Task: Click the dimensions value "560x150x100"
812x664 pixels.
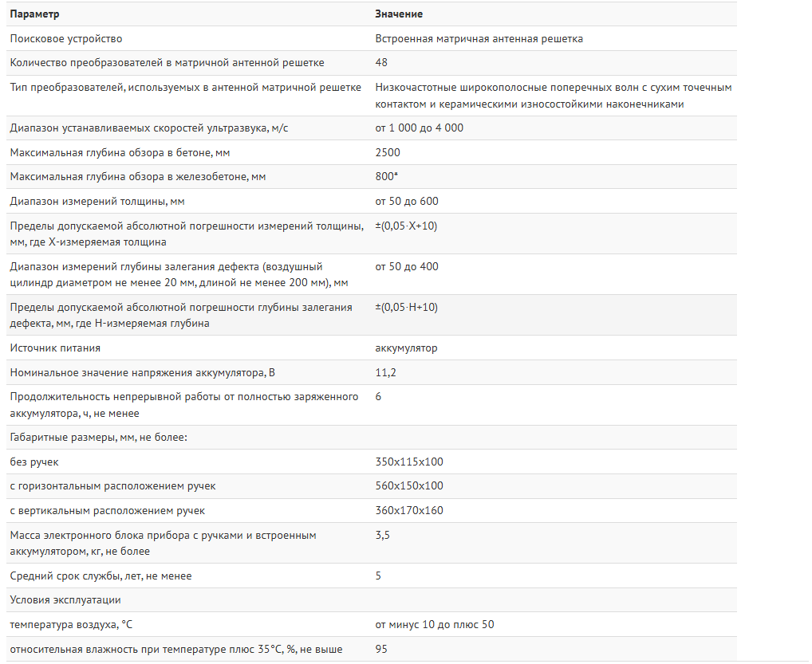Action: pos(409,485)
